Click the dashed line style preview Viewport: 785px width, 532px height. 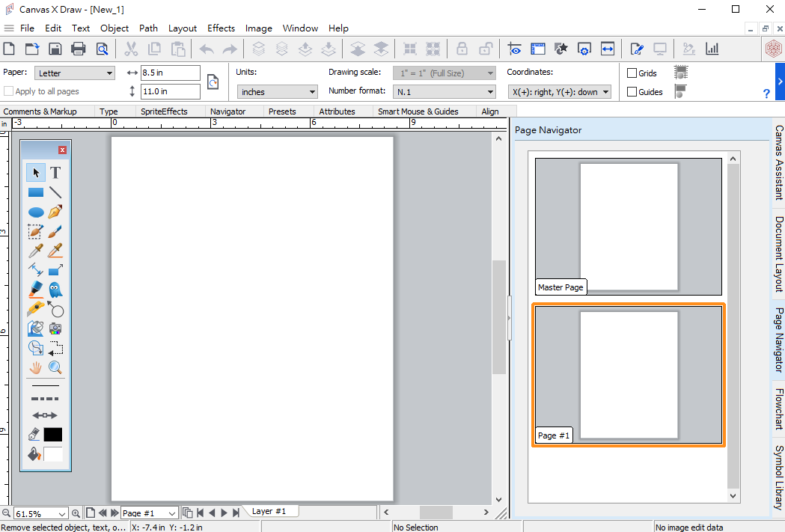45,399
